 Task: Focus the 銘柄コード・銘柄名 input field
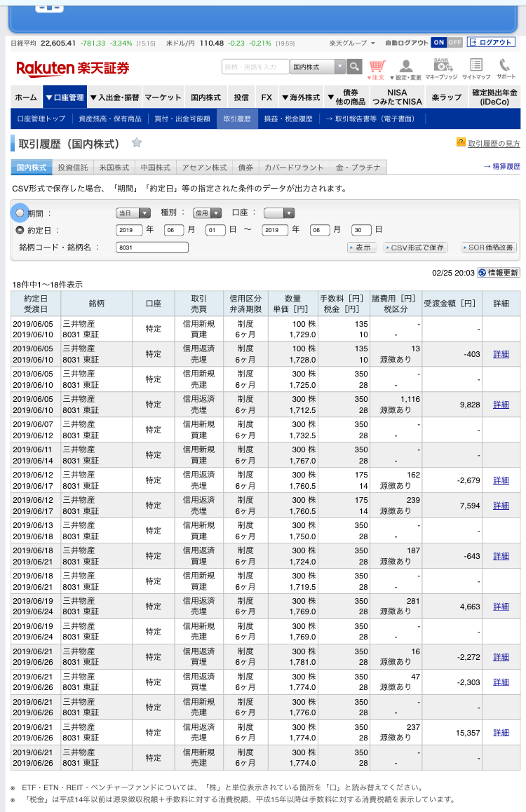[152, 248]
